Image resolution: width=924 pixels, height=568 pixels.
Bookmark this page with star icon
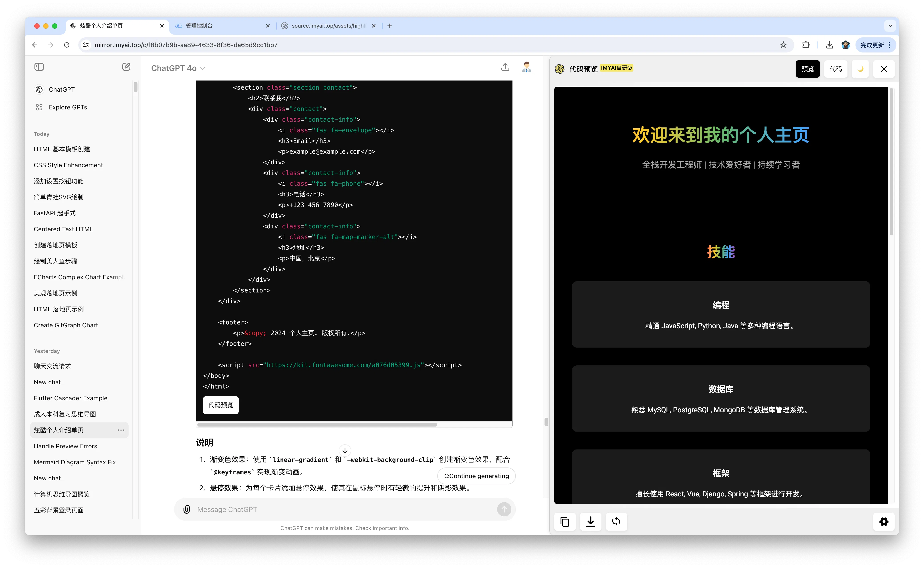pos(783,45)
